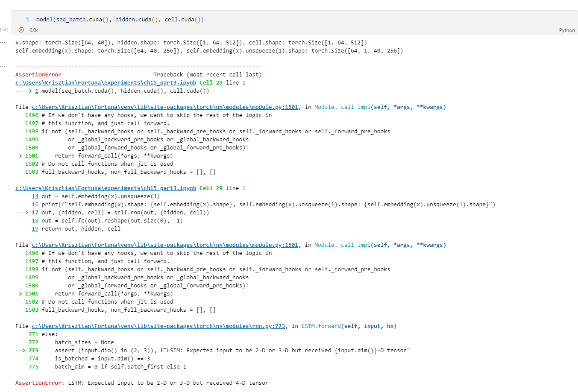Click the cell execution count [18]
The height and width of the screenshot is (392, 578).
(x=4, y=29)
